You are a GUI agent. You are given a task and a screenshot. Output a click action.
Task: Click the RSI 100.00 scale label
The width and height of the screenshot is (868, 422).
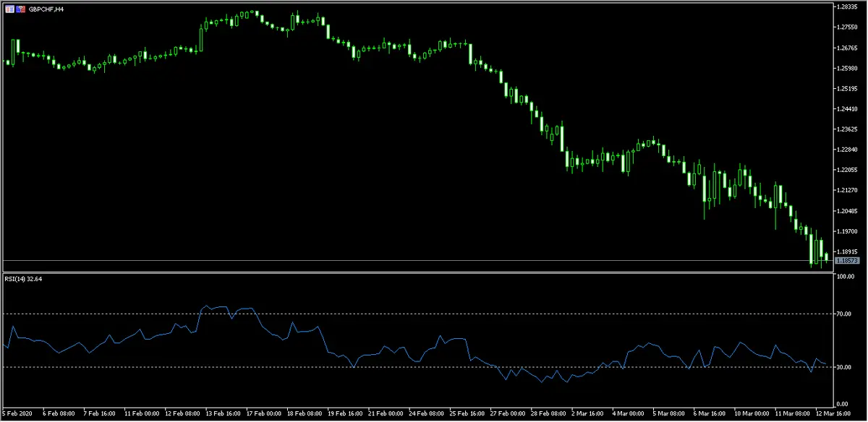[x=844, y=277]
